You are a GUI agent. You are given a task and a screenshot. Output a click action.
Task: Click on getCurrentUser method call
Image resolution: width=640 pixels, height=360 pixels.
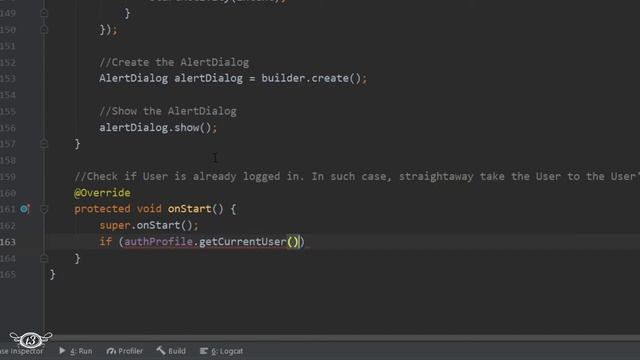coord(242,242)
